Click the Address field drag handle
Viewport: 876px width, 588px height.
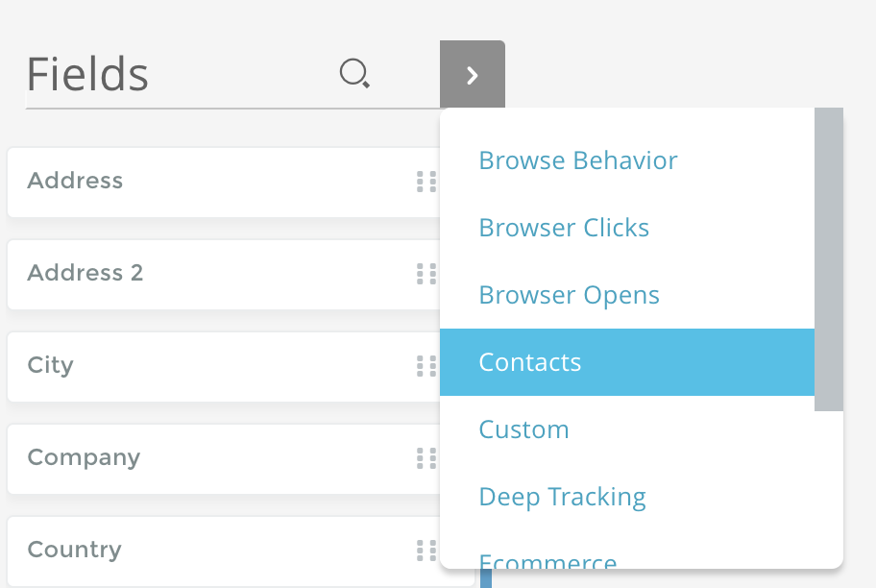point(426,182)
